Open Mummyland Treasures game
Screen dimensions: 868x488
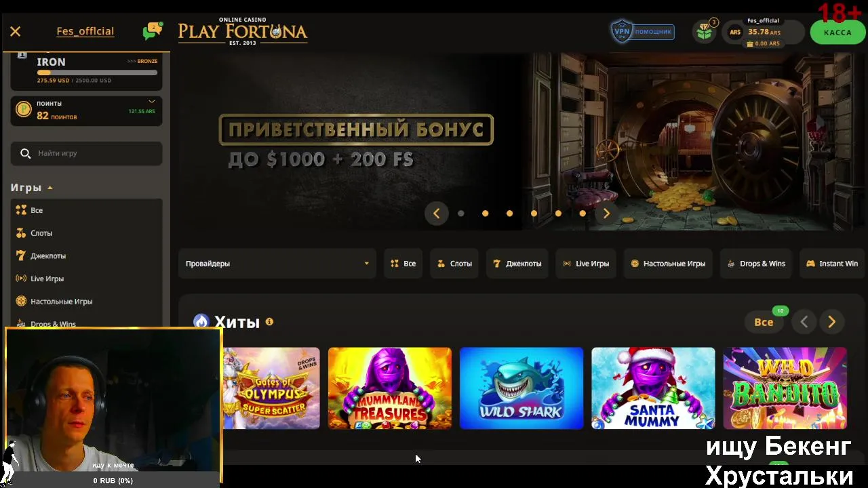pos(390,388)
